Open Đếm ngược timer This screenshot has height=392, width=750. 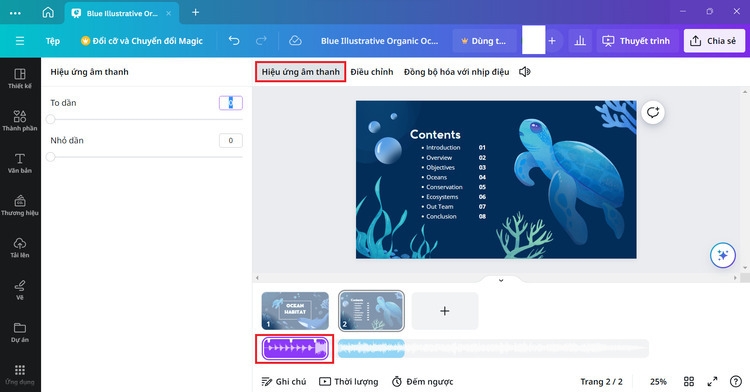click(x=422, y=381)
